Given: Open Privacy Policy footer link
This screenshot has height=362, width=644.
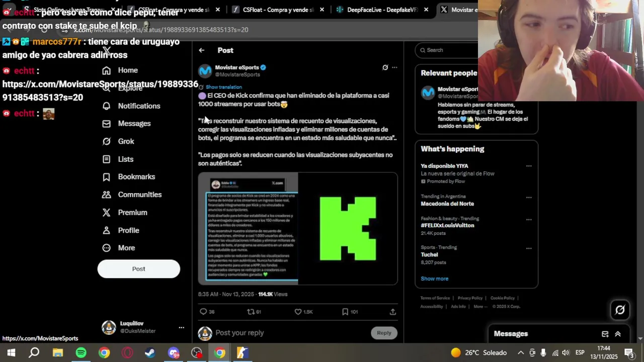Looking at the screenshot, I should coord(470,298).
